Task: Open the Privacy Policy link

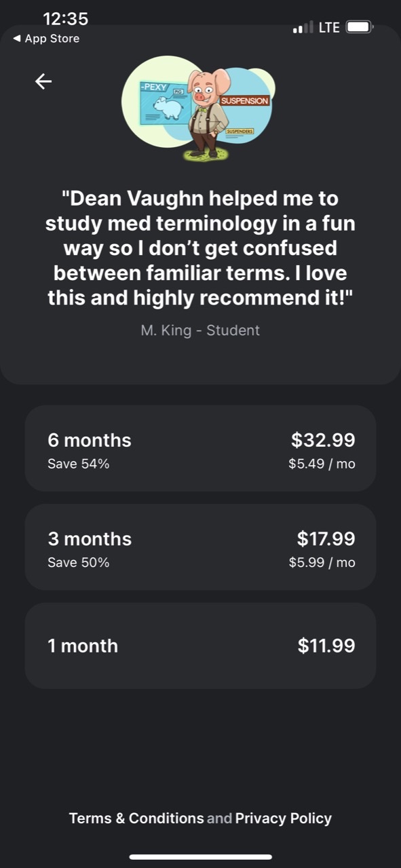Action: pos(284,818)
